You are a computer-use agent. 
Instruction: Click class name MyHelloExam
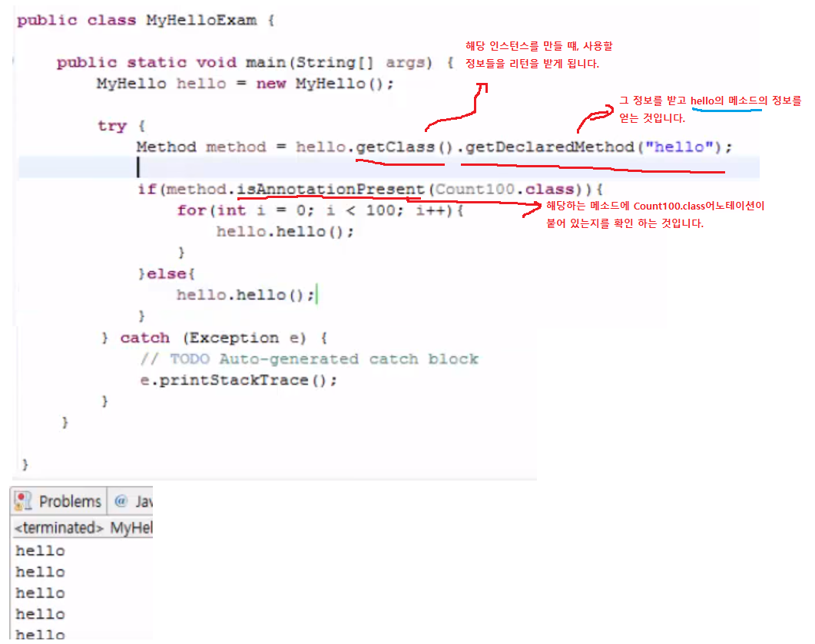(201, 20)
